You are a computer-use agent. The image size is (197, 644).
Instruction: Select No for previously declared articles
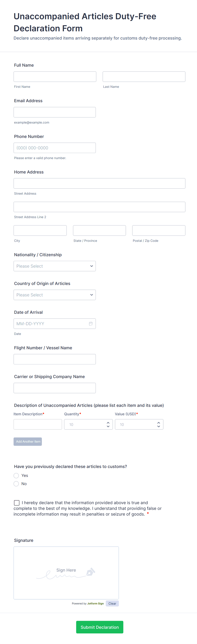pyautogui.click(x=16, y=483)
